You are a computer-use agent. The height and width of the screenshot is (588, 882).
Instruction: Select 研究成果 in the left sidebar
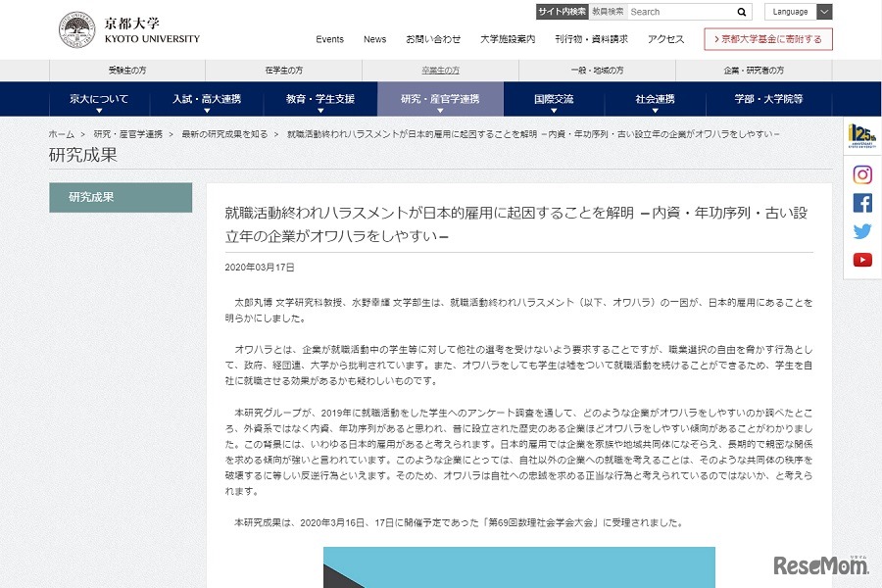click(120, 196)
